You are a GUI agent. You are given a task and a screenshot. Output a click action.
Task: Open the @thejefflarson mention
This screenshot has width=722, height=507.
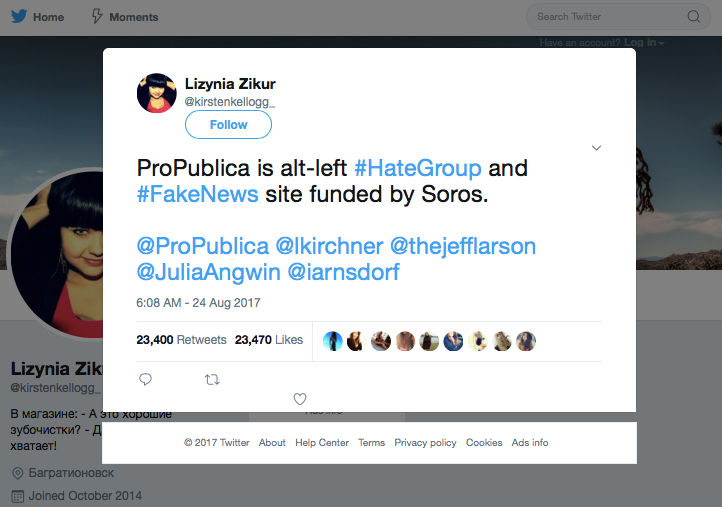463,246
